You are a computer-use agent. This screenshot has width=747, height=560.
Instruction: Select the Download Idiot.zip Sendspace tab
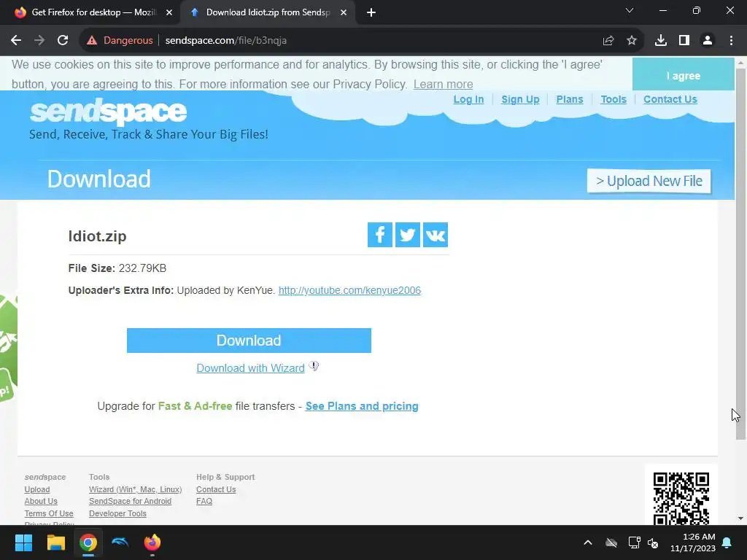pyautogui.click(x=268, y=12)
